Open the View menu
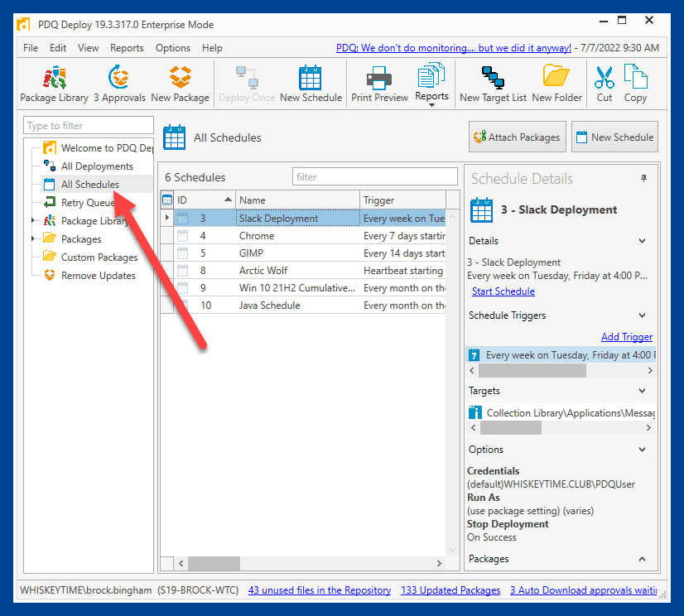The width and height of the screenshot is (684, 616). [x=88, y=48]
